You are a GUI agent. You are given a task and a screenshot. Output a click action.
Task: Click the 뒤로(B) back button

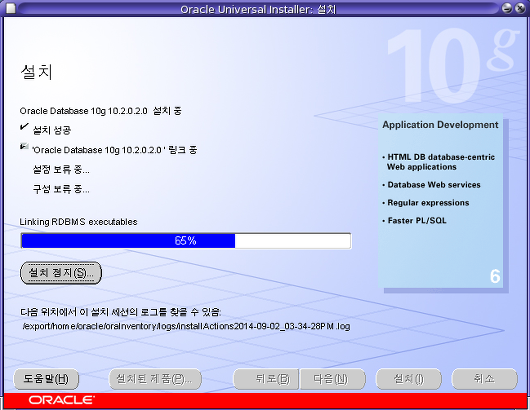point(266,379)
